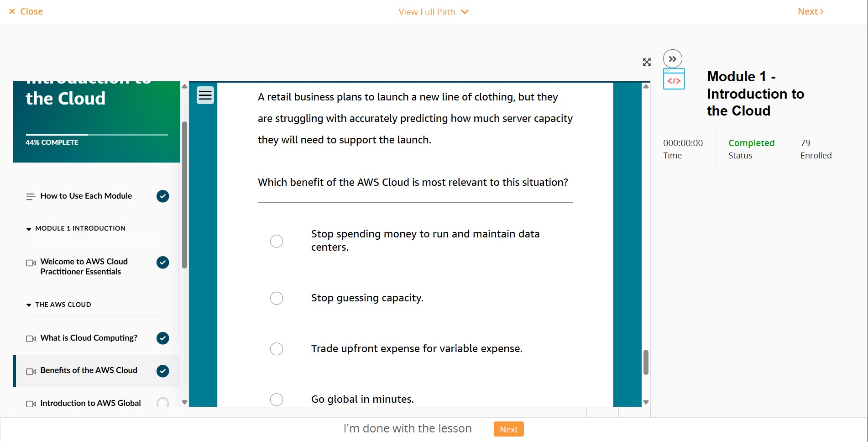Open the lesson hamburger menu icon
The image size is (868, 442).
coord(205,95)
